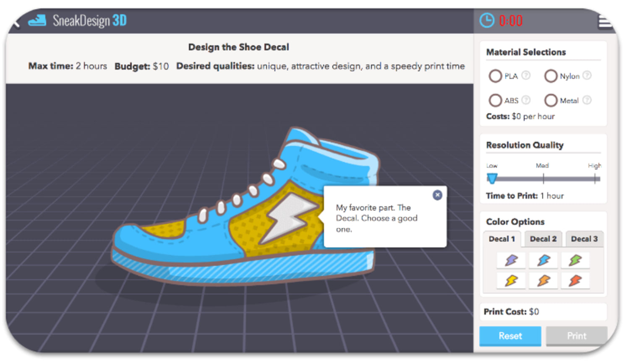
Task: Click the blue timer clock icon
Action: pos(487,21)
